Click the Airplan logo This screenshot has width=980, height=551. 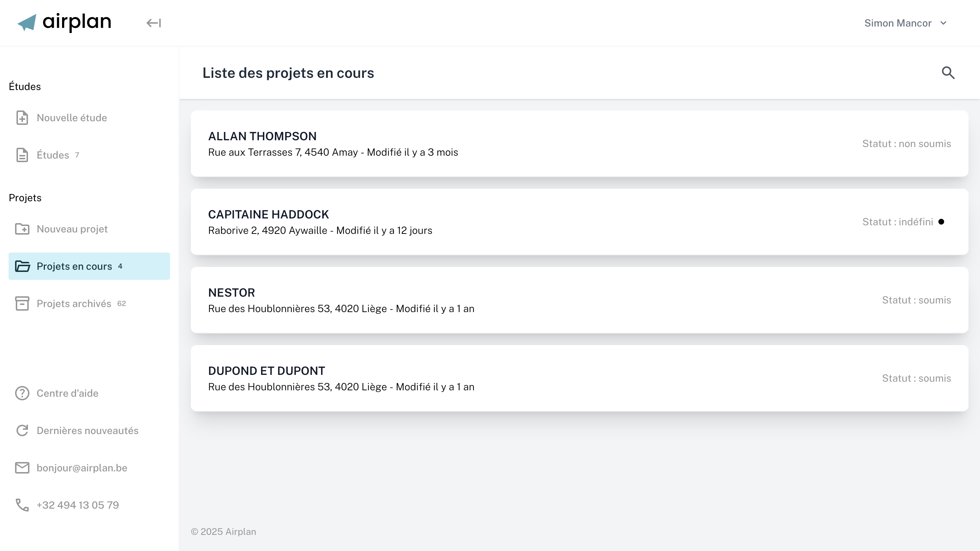64,22
